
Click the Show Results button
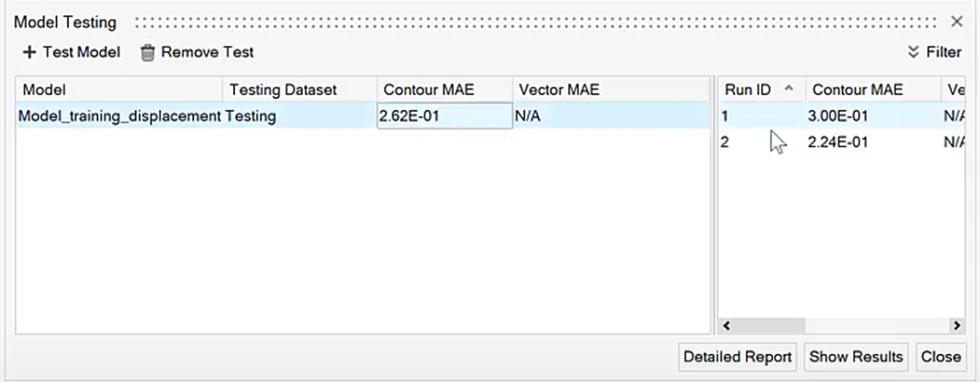click(856, 357)
